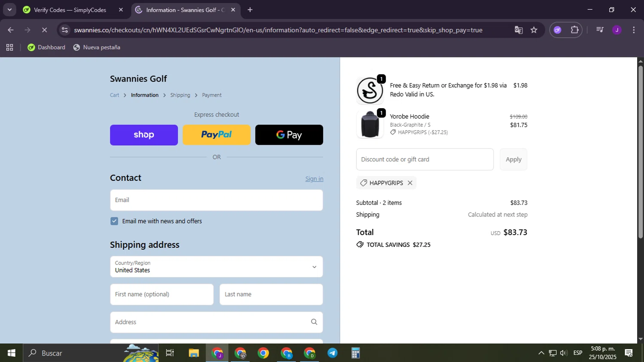The image size is (644, 362).
Task: Pay with the Shop Pay express button
Action: (144, 135)
